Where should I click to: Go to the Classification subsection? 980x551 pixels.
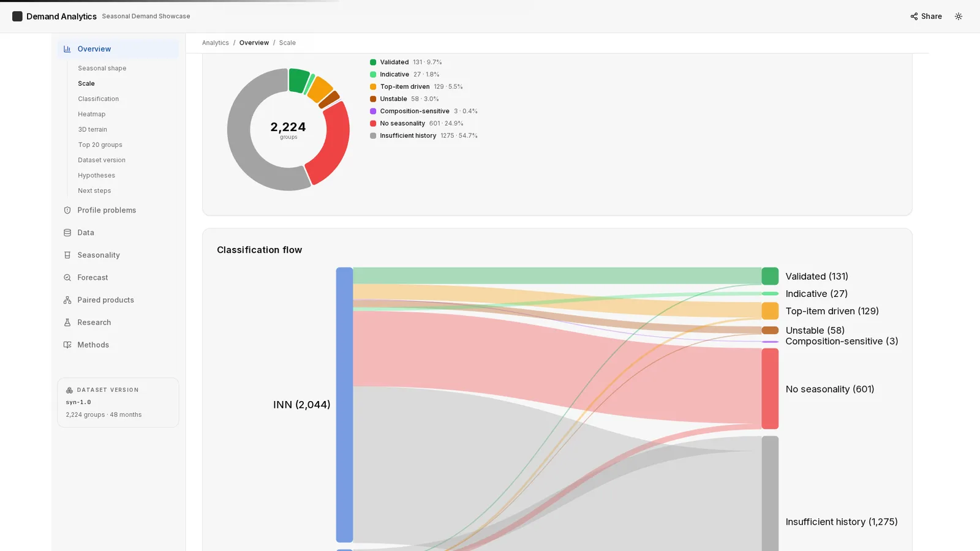99,99
